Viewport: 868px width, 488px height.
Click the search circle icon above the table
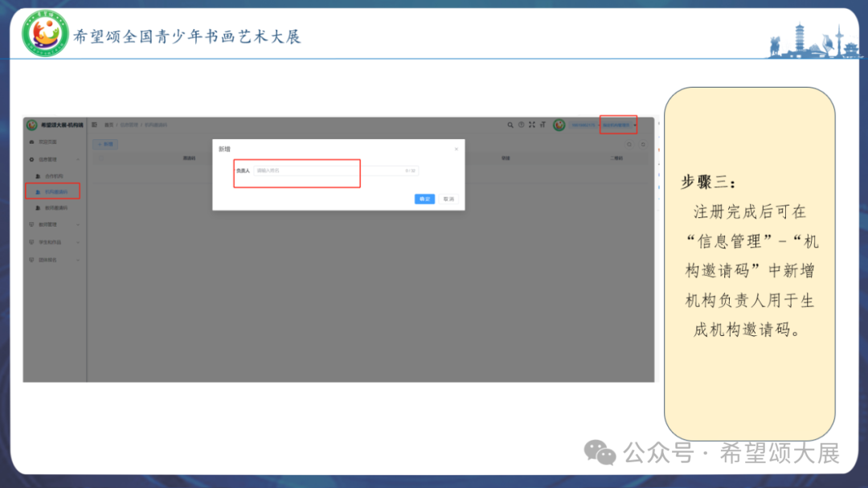[x=630, y=145]
